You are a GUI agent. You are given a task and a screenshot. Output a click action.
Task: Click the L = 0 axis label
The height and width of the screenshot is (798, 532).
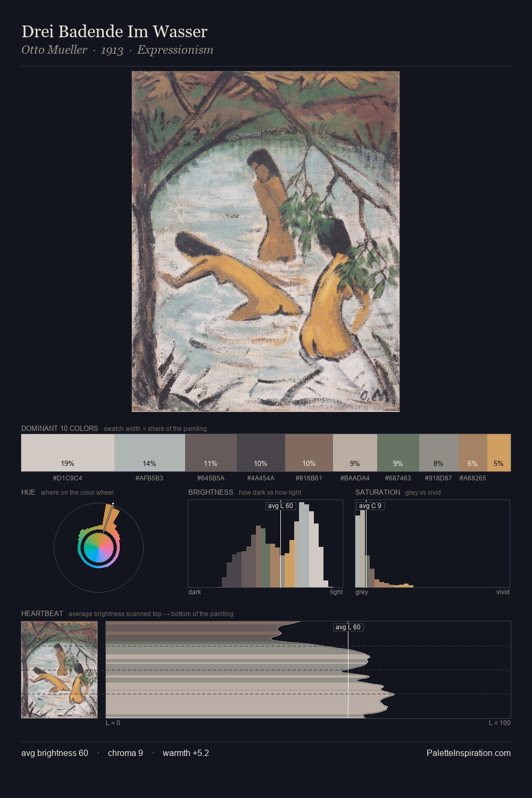113,723
